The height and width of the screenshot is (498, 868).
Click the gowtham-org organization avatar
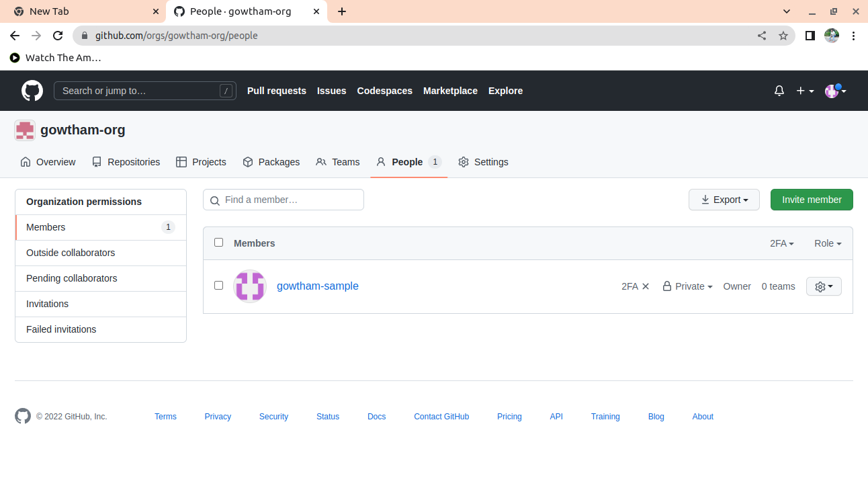[25, 130]
